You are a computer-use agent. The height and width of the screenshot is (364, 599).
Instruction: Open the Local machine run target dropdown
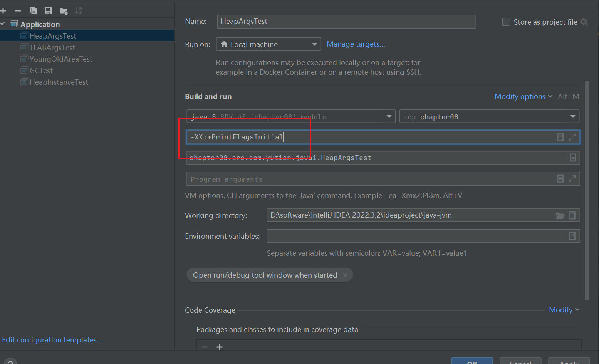click(268, 44)
